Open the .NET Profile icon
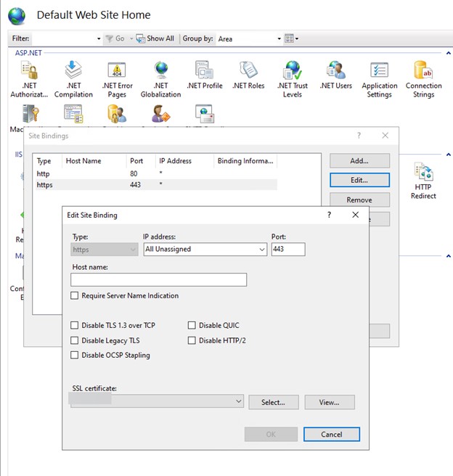 tap(204, 70)
